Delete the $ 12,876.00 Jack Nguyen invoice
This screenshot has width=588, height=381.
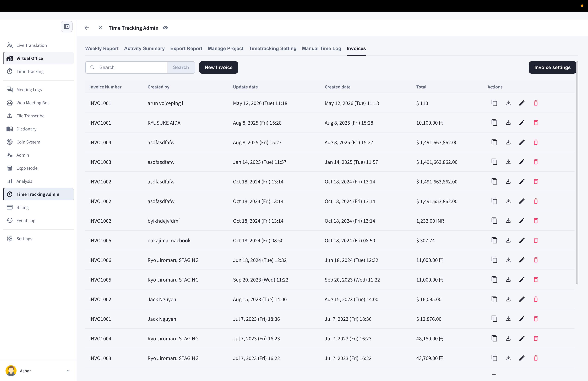click(536, 319)
